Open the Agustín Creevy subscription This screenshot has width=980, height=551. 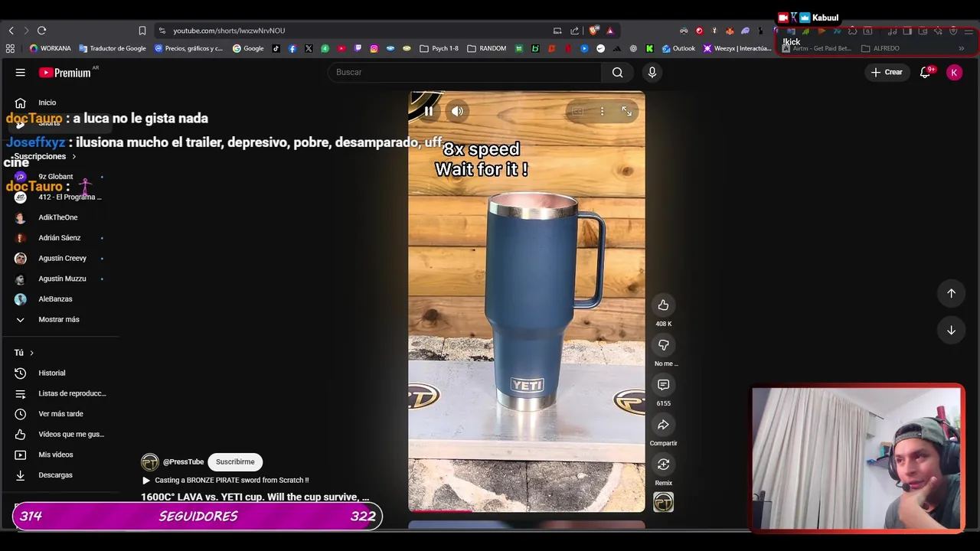pos(62,259)
